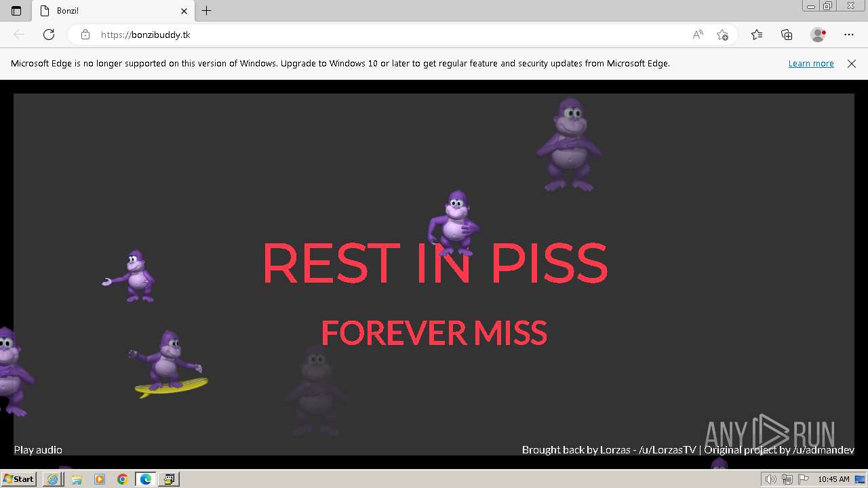
Task: Click Show desktop button
Action: pyautogui.click(x=861, y=479)
